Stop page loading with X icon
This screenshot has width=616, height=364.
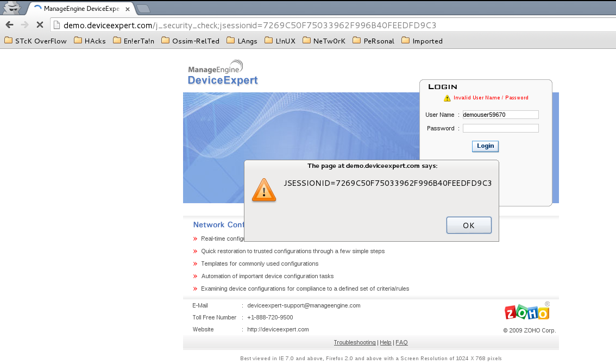[40, 25]
